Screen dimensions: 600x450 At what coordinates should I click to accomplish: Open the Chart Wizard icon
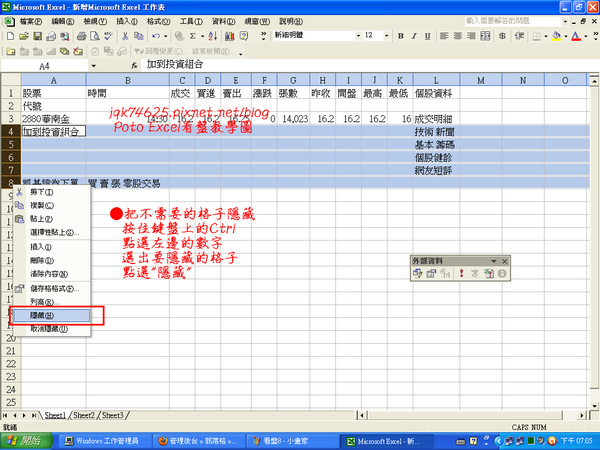[230, 36]
